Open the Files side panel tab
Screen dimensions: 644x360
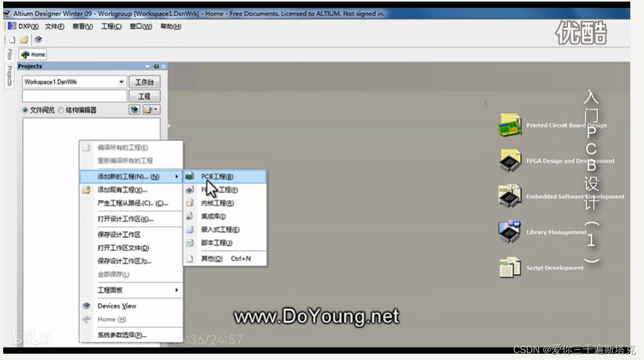point(9,55)
